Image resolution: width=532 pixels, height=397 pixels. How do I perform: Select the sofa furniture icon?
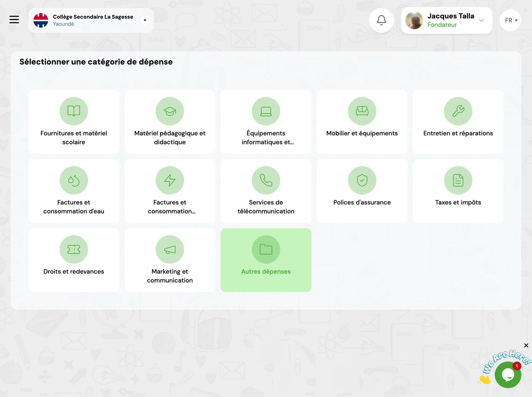362,111
